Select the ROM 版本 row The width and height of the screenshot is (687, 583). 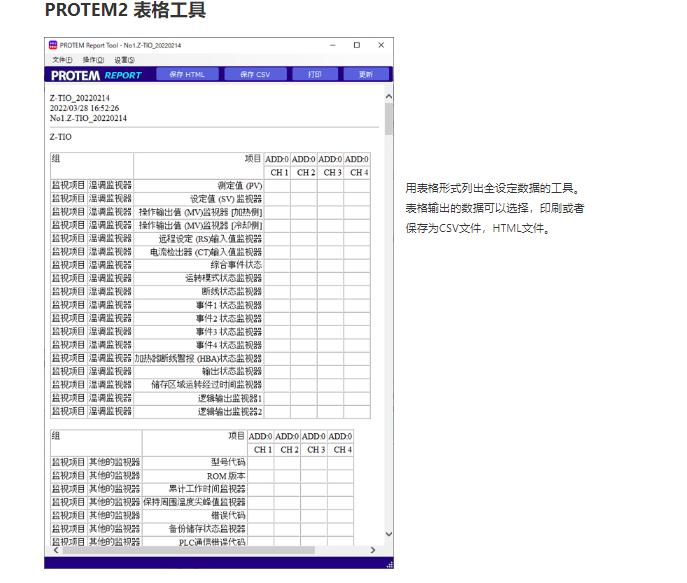tap(202, 476)
